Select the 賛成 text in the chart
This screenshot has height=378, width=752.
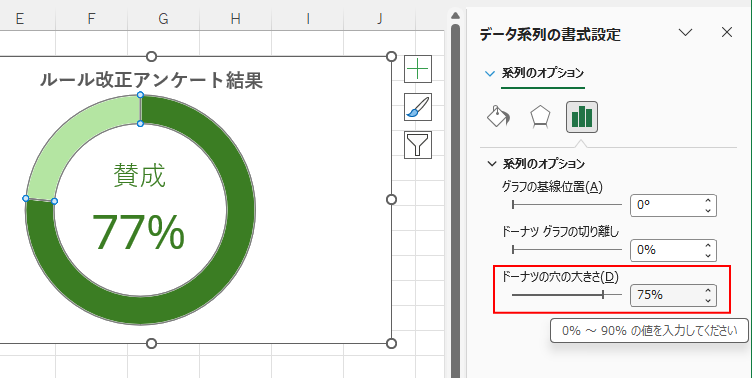[x=140, y=175]
